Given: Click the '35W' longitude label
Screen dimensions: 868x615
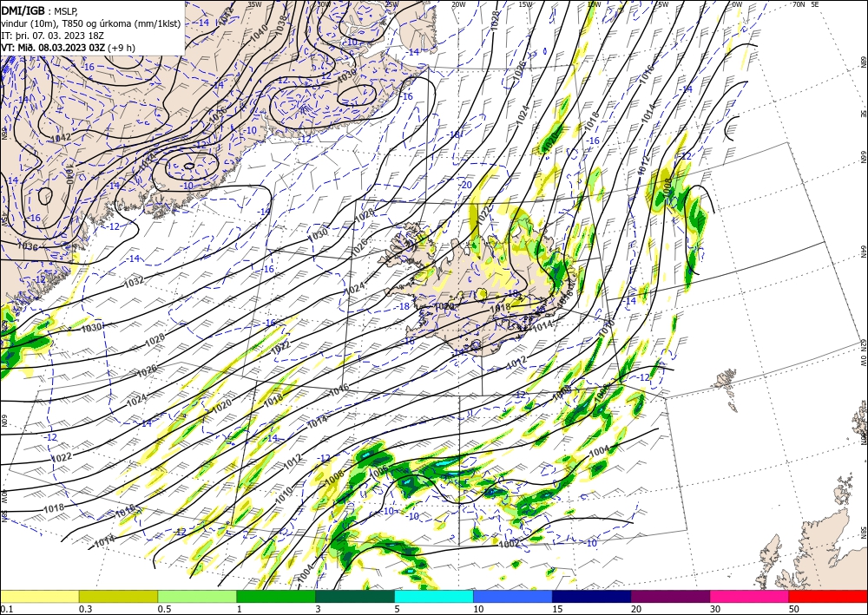Looking at the screenshot, I should pos(254,4).
